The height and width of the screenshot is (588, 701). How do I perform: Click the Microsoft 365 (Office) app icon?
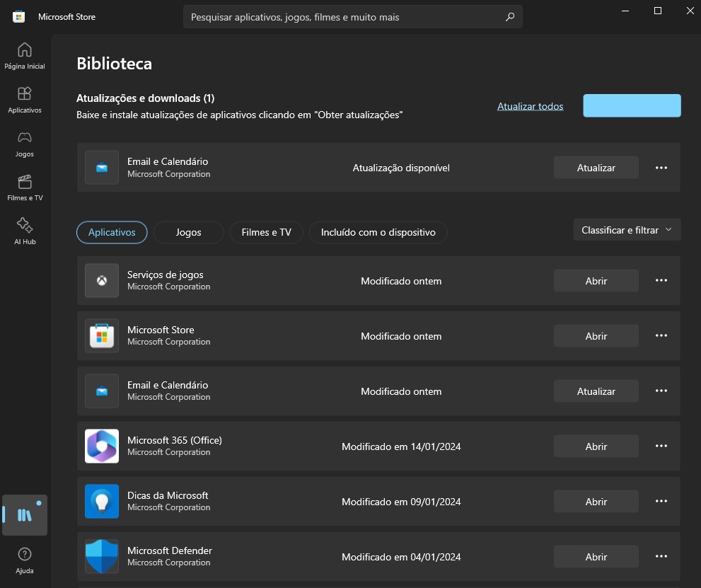point(102,446)
